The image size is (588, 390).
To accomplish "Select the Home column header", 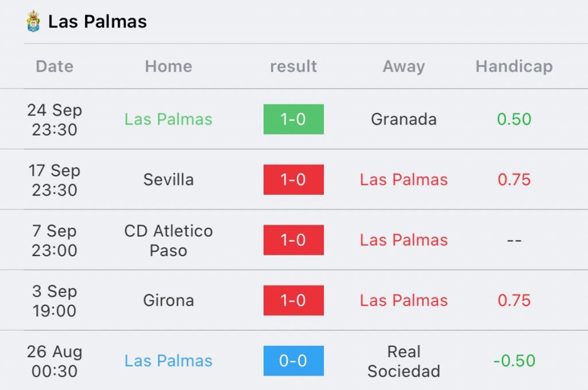I will [168, 67].
